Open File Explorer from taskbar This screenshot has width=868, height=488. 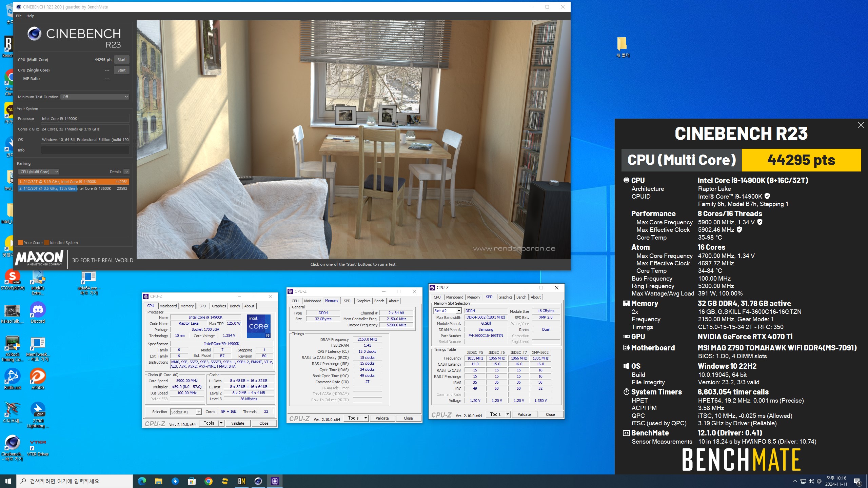158,481
